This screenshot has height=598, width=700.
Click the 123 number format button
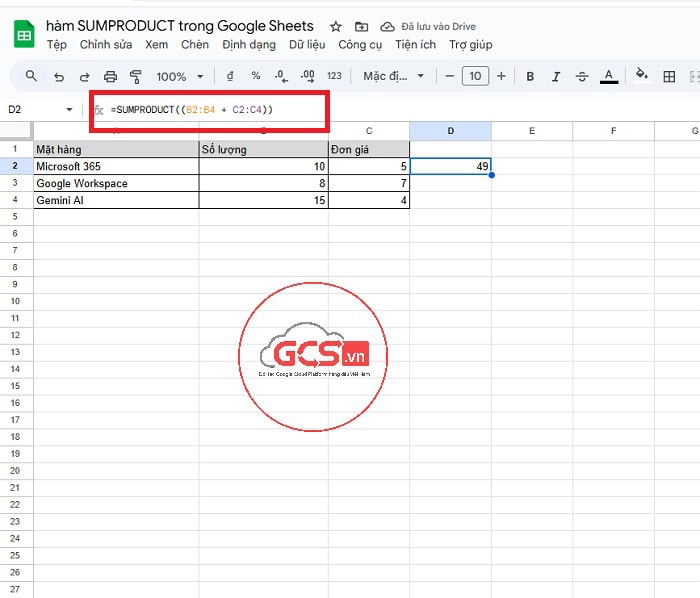click(x=334, y=76)
